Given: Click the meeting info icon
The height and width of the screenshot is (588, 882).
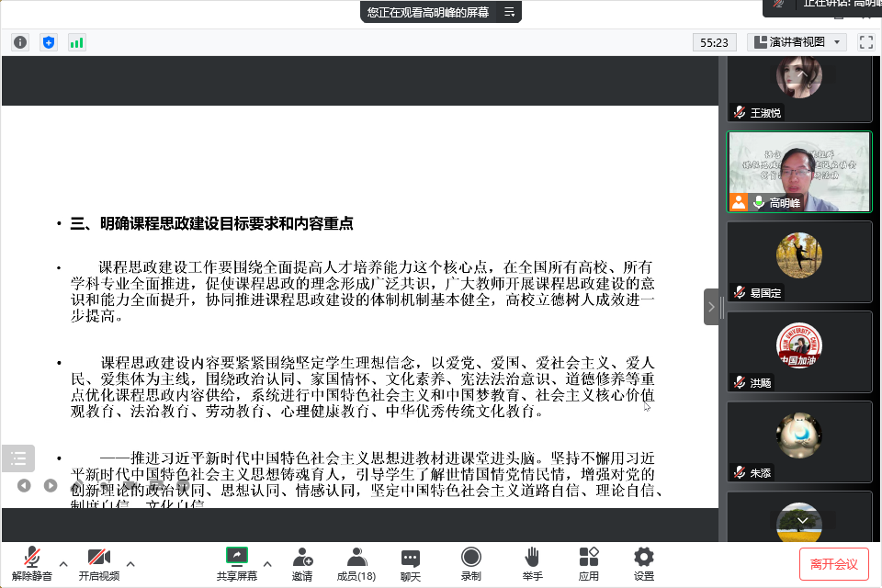Looking at the screenshot, I should [x=20, y=42].
